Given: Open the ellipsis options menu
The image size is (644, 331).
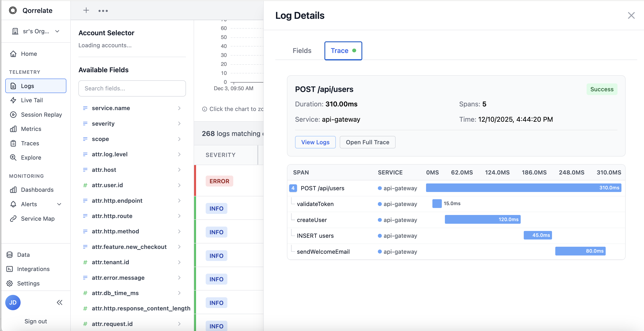Looking at the screenshot, I should (x=103, y=11).
